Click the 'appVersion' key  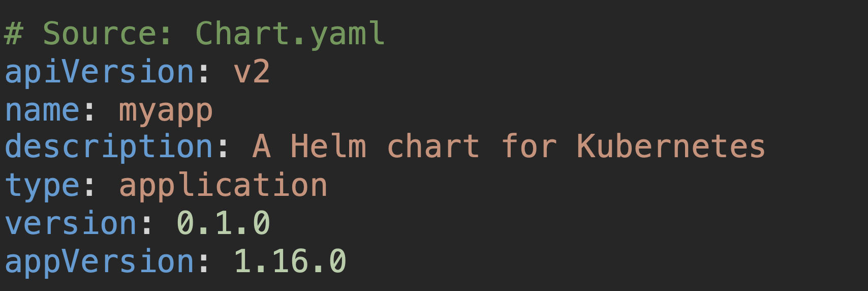point(100,261)
